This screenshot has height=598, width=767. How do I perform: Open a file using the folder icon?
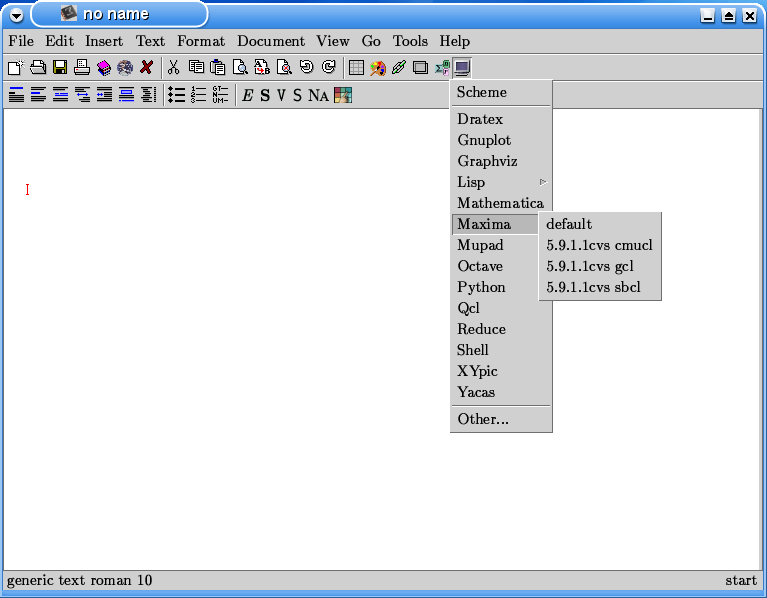[x=38, y=67]
